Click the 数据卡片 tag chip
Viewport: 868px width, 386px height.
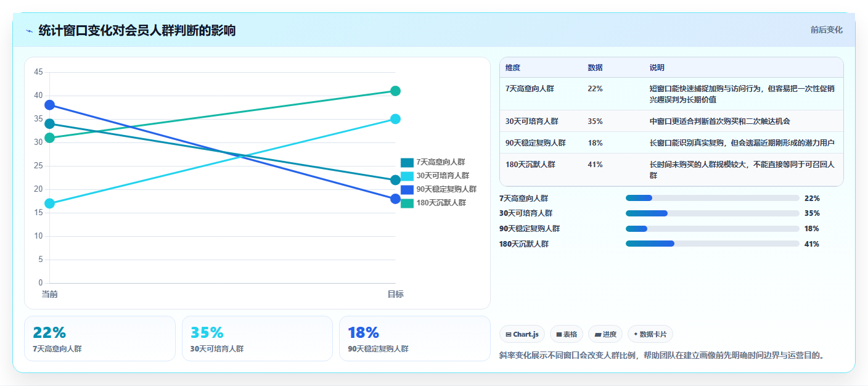tap(650, 334)
